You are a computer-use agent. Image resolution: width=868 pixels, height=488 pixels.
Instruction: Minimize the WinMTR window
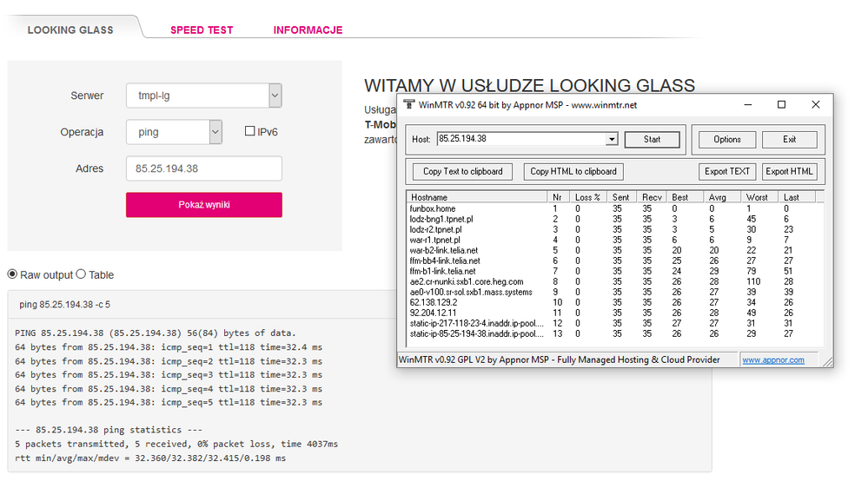[x=748, y=105]
